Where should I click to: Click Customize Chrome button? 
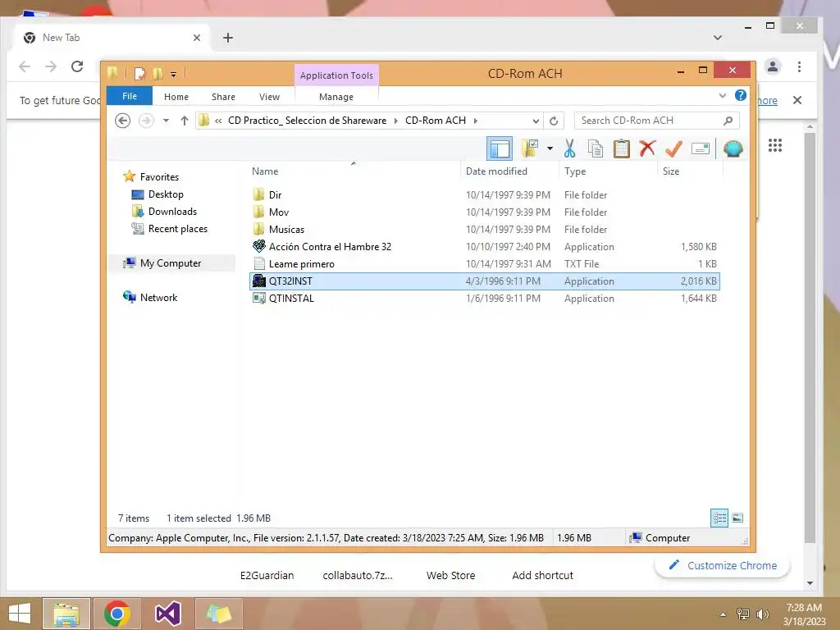pos(723,565)
